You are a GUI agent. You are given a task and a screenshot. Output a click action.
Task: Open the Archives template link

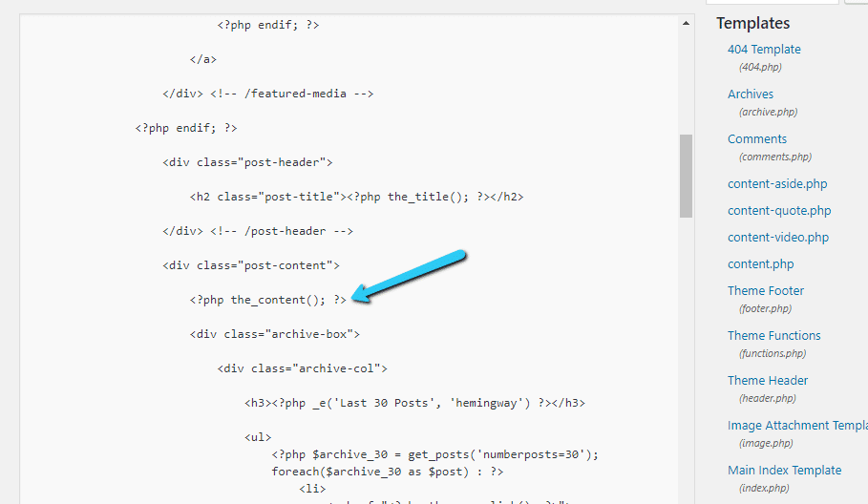(x=751, y=94)
